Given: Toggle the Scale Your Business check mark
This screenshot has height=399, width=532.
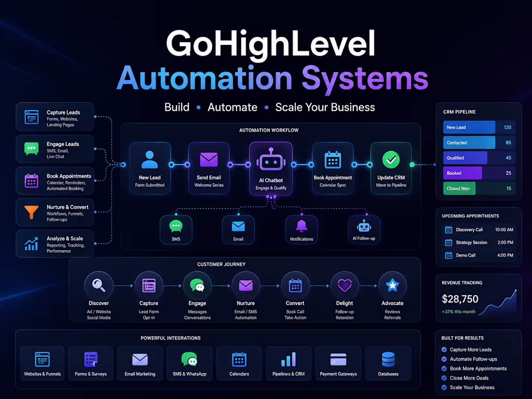Looking at the screenshot, I should (444, 387).
